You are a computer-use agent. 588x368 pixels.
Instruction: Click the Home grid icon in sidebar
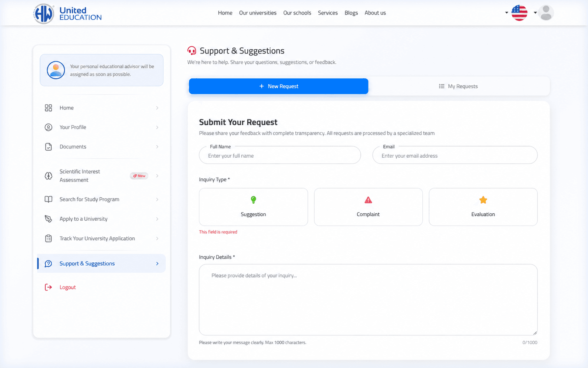pos(49,108)
